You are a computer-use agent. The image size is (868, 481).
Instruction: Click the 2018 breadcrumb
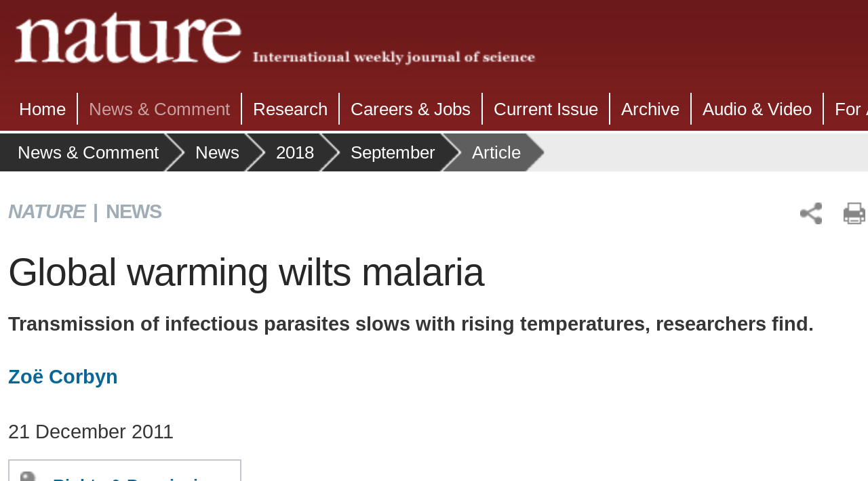[295, 152]
